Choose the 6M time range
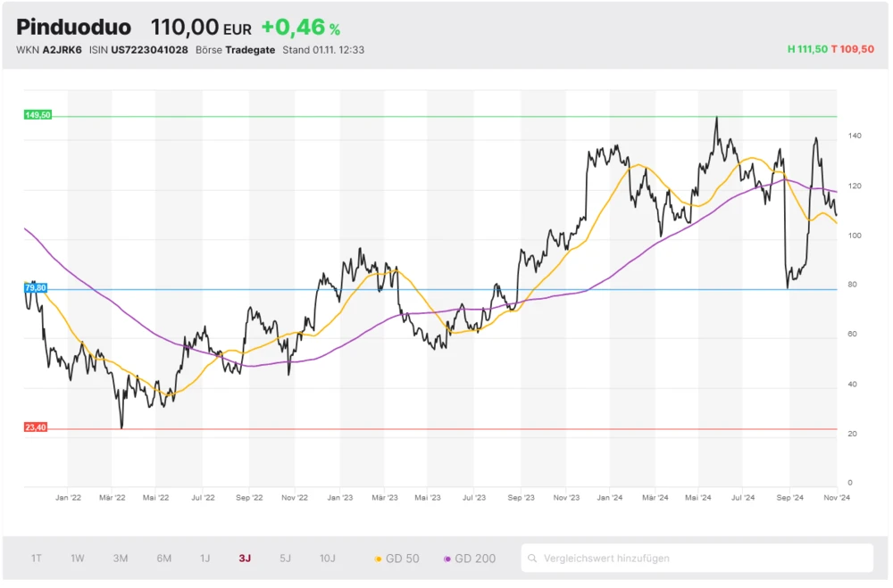The image size is (893, 588). [164, 559]
